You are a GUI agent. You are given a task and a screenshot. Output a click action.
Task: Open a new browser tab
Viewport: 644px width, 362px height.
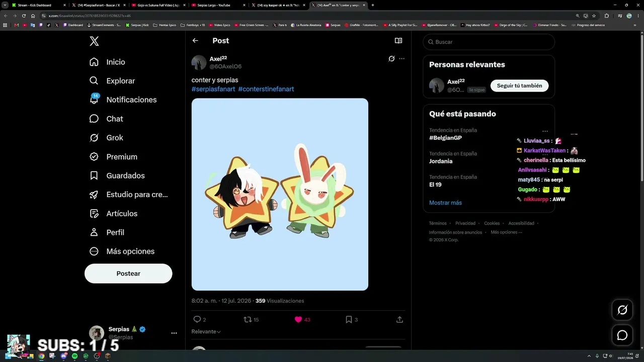pyautogui.click(x=372, y=5)
